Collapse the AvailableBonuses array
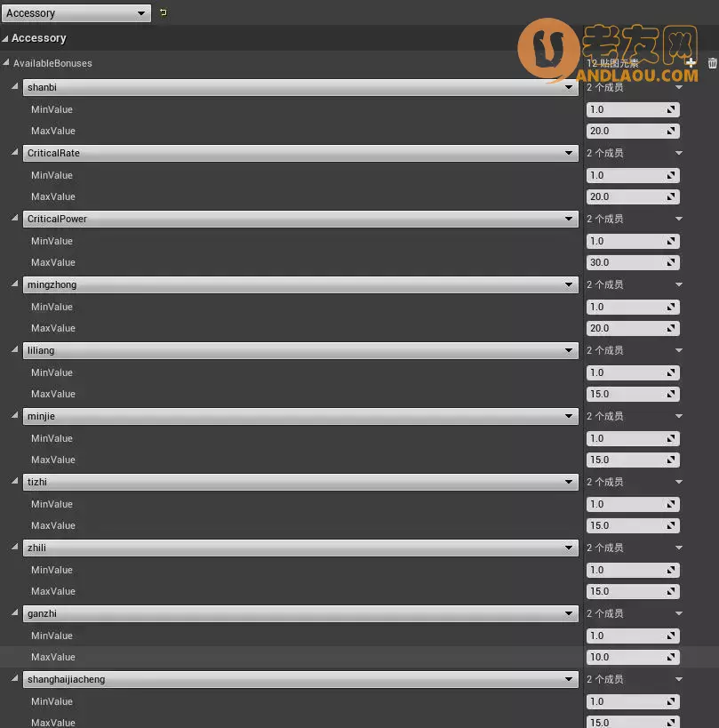Screen dimensions: 719x728 click(x=6, y=63)
